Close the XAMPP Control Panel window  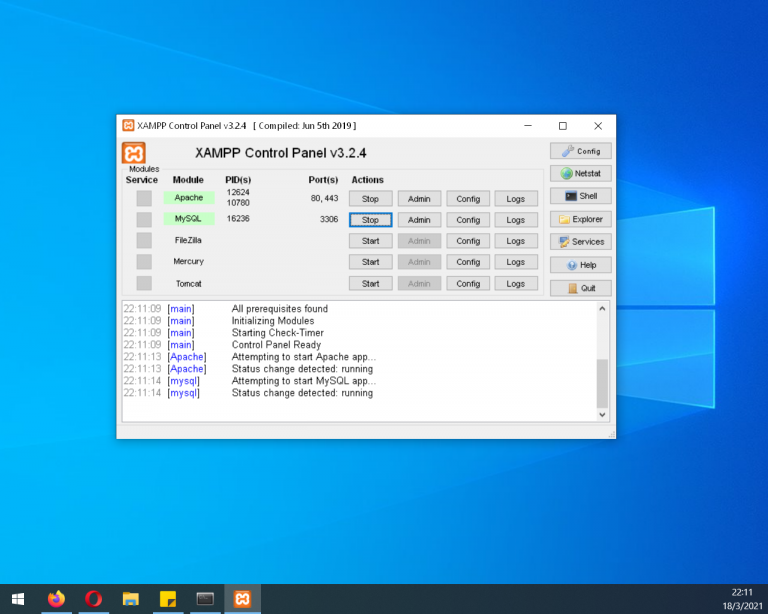(x=598, y=126)
